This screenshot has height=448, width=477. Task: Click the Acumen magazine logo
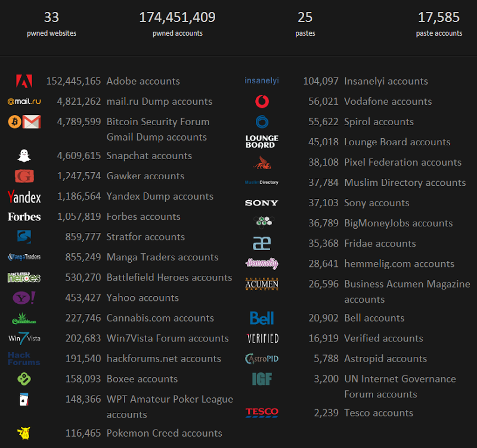click(x=262, y=284)
